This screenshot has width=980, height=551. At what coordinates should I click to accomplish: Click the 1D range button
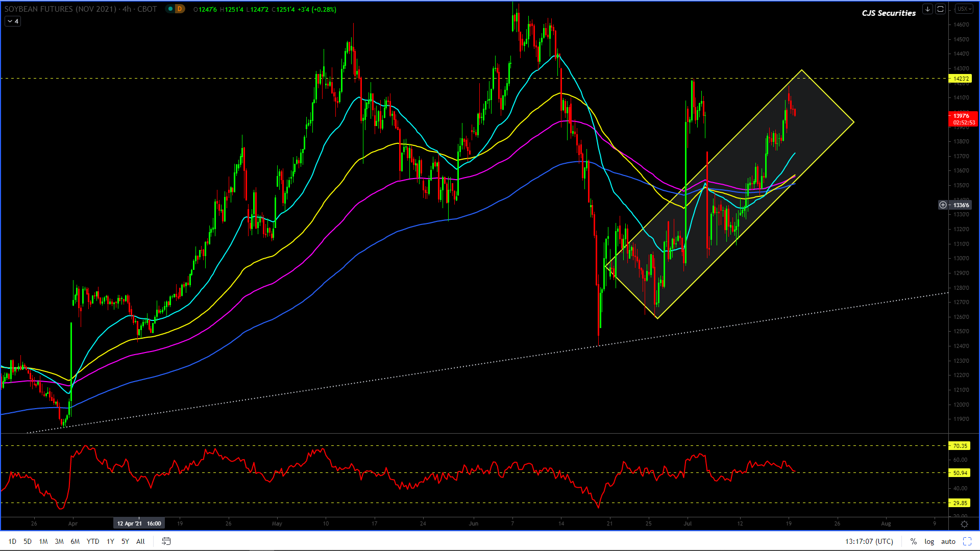[x=12, y=541]
